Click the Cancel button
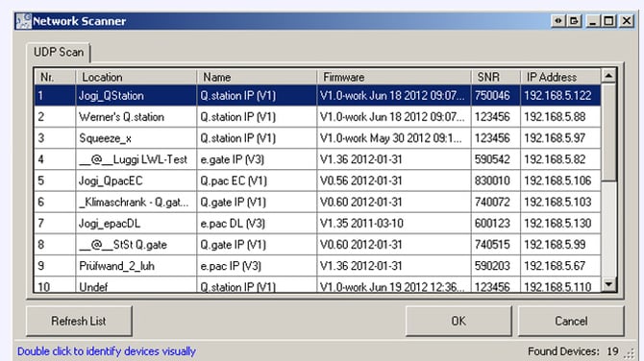The image size is (644, 361). click(571, 321)
